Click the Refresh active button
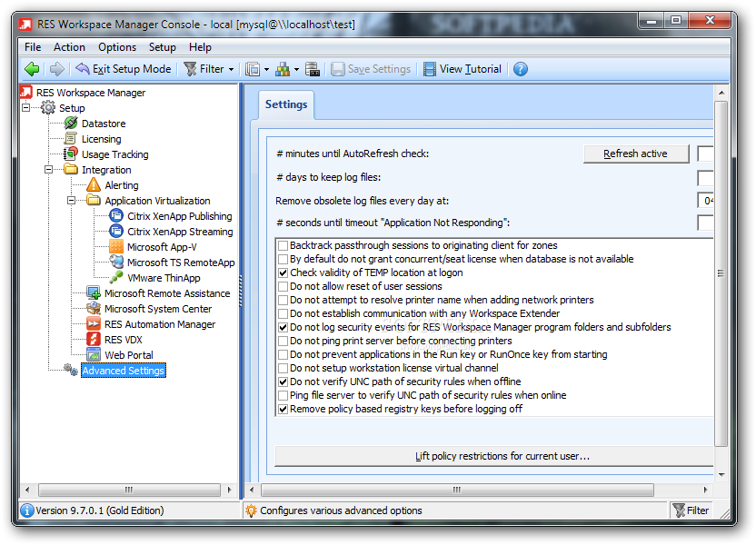The image size is (756, 545). click(x=635, y=154)
